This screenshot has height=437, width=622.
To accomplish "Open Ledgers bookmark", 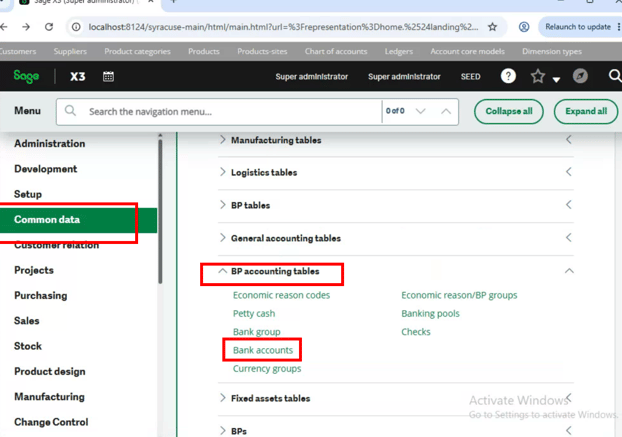I will pos(398,52).
